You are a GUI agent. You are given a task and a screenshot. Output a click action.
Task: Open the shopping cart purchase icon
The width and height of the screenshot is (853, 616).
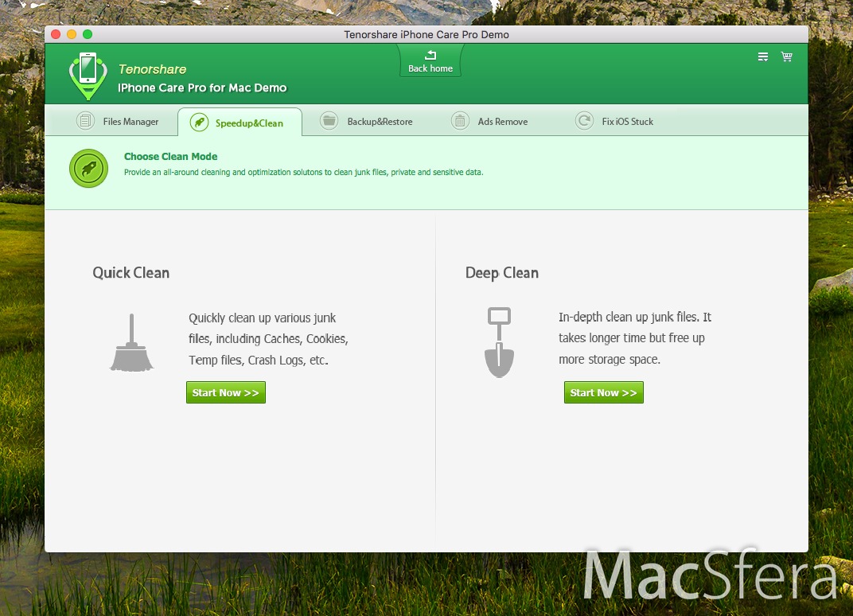pyautogui.click(x=787, y=57)
